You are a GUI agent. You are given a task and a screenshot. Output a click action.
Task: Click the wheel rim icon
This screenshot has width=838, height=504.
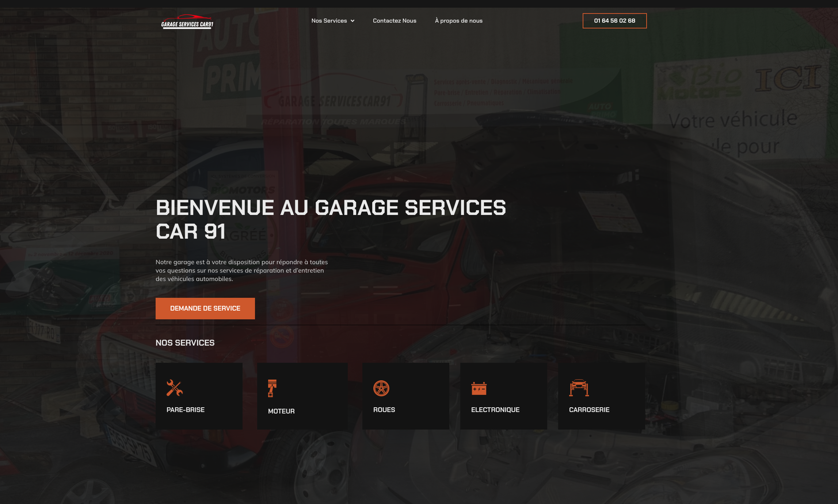pos(381,388)
